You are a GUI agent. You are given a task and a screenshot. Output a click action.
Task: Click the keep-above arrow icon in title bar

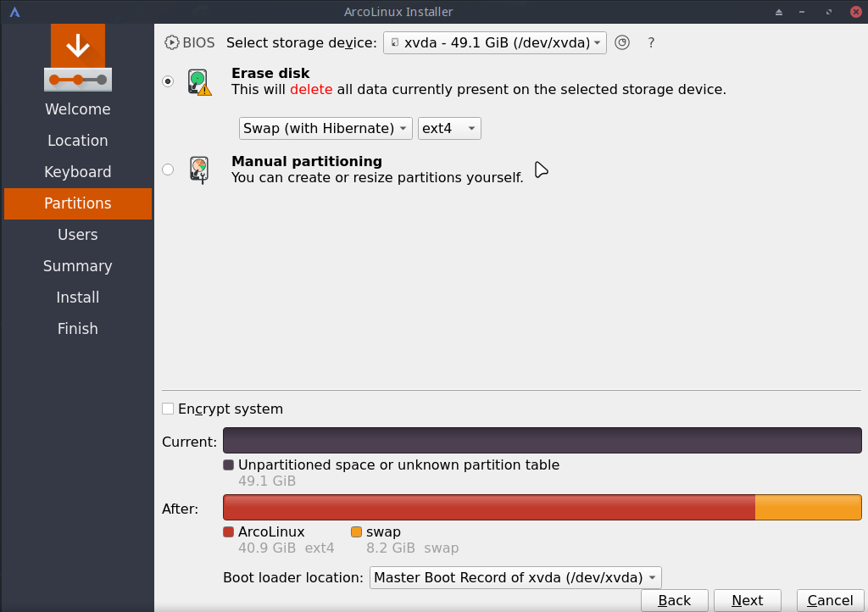(779, 12)
